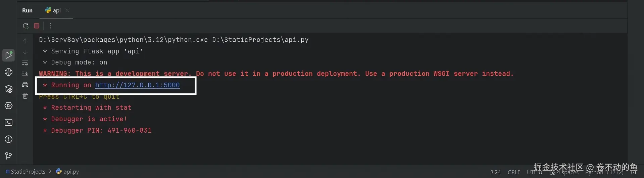Viewport: 644px width, 178px height.
Task: Click the 8:24 cursor position indicator
Action: tap(495, 172)
